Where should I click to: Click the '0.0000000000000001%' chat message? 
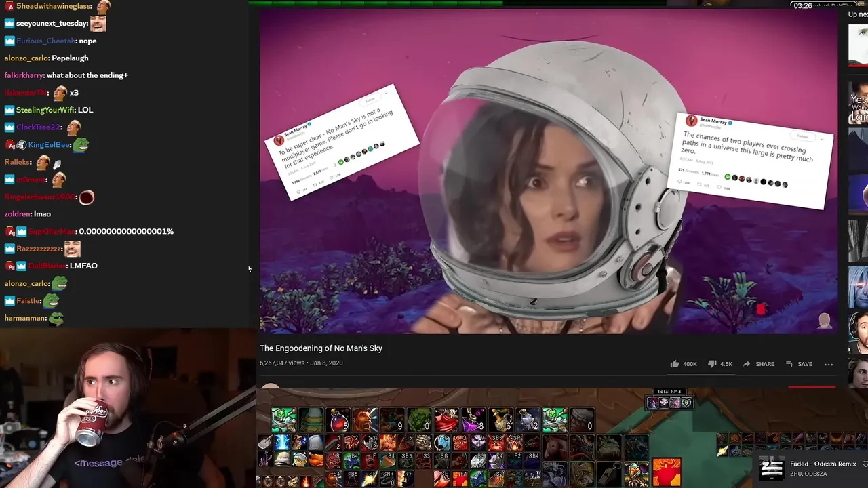click(126, 231)
